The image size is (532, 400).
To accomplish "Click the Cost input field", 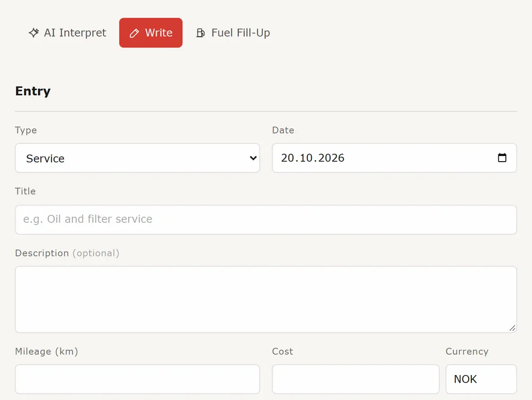I will click(355, 379).
